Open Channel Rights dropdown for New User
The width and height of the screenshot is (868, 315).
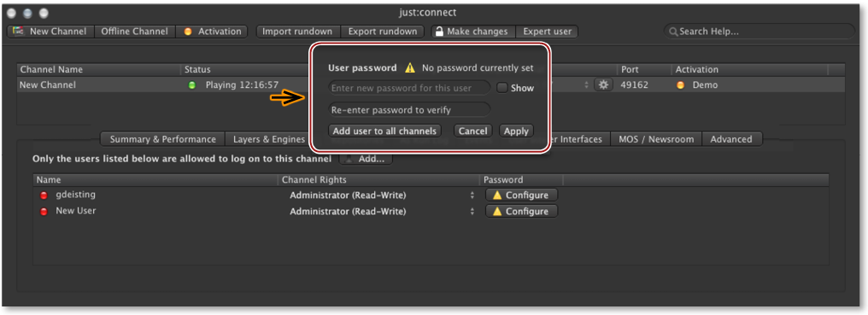(382, 212)
